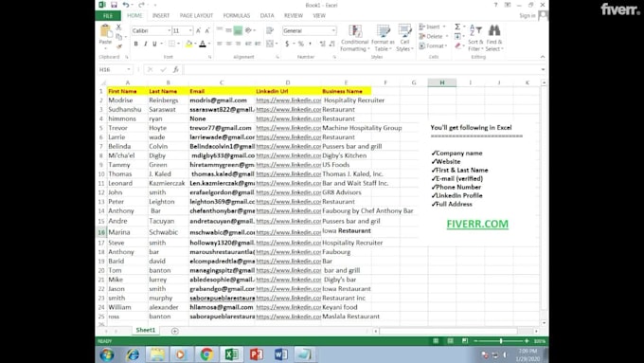
Task: Click the FIVERR.COM link in the sheet
Action: click(477, 224)
